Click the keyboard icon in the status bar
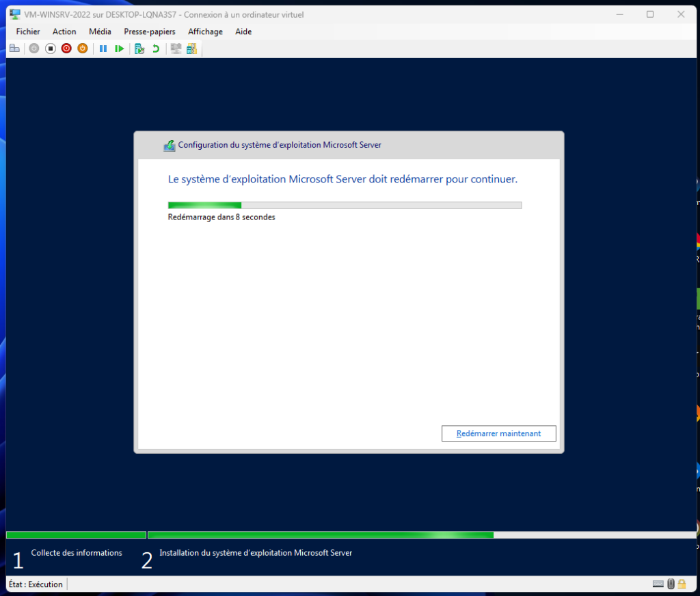 pyautogui.click(x=658, y=584)
